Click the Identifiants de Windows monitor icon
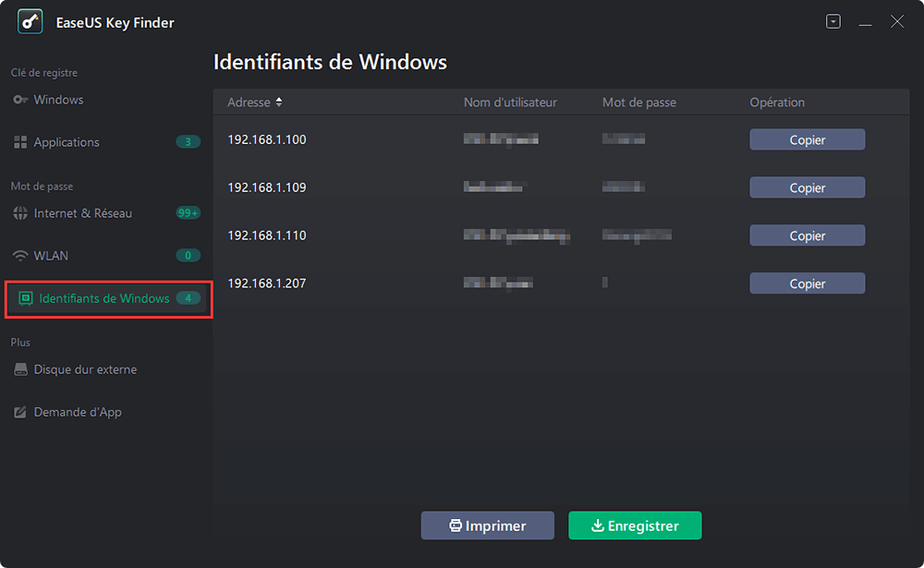924x568 pixels. (x=26, y=298)
